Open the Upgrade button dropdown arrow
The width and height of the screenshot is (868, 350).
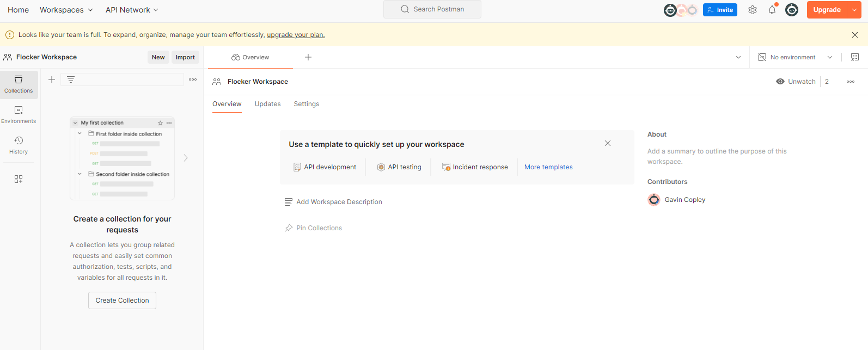pos(854,10)
